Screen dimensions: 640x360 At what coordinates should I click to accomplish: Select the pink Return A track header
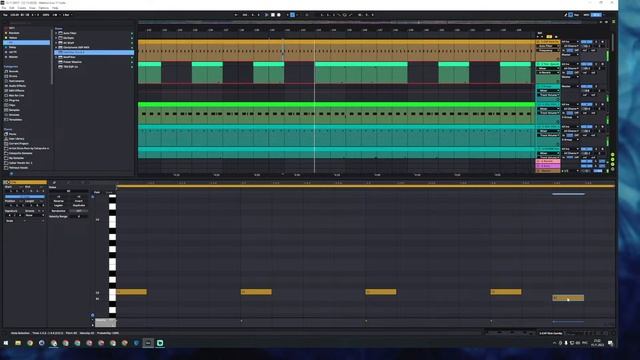pyautogui.click(x=548, y=161)
